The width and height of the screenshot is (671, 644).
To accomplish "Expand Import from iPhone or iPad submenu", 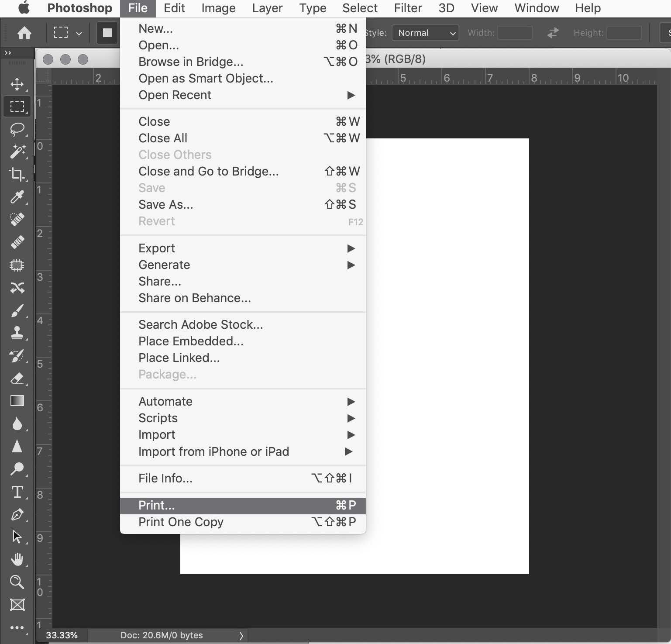I will [x=243, y=451].
